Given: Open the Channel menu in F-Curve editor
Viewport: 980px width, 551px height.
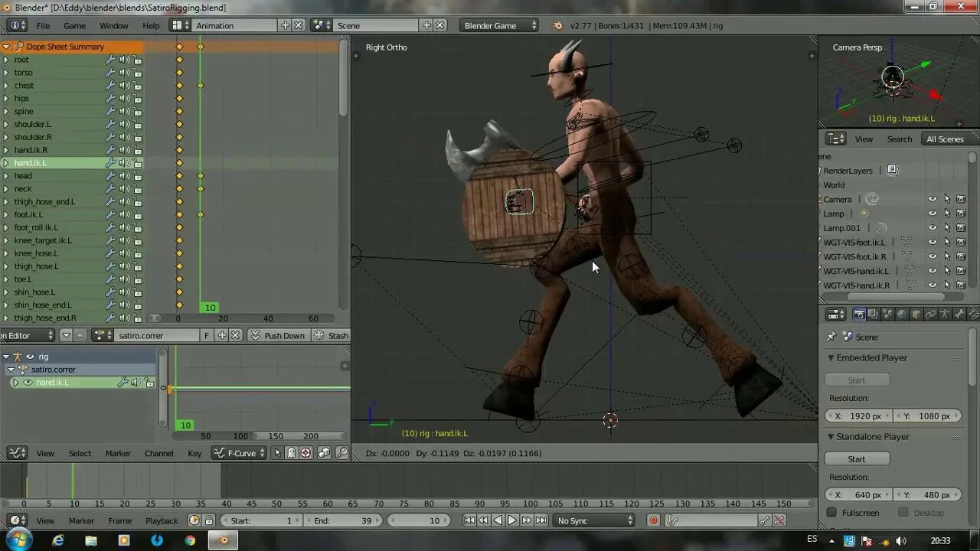Looking at the screenshot, I should pyautogui.click(x=159, y=453).
